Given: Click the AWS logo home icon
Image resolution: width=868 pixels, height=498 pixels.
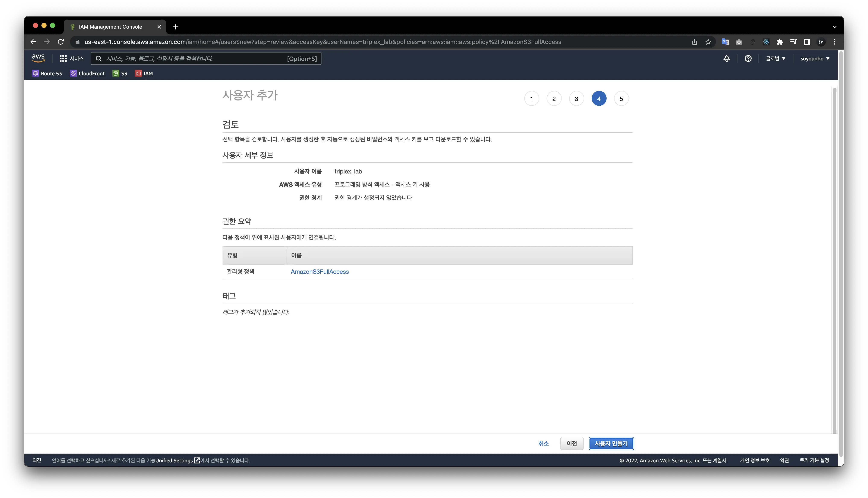Looking at the screenshot, I should tap(38, 58).
